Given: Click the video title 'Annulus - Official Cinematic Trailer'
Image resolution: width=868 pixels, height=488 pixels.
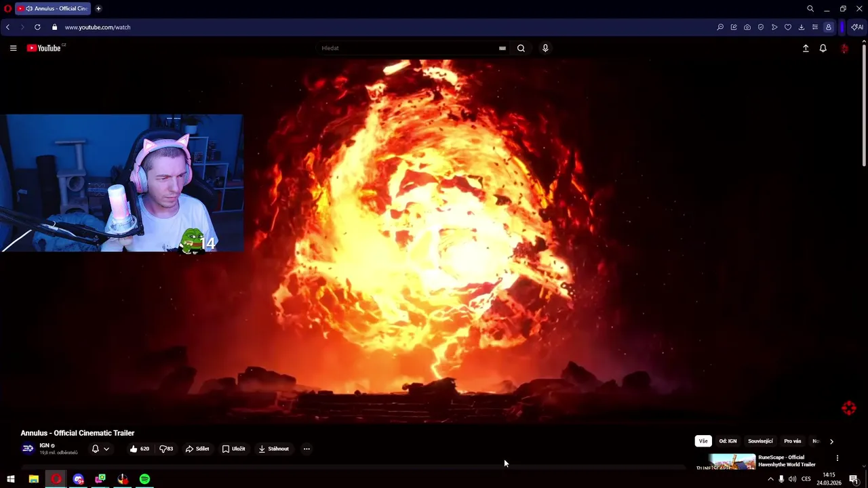Looking at the screenshot, I should point(77,433).
